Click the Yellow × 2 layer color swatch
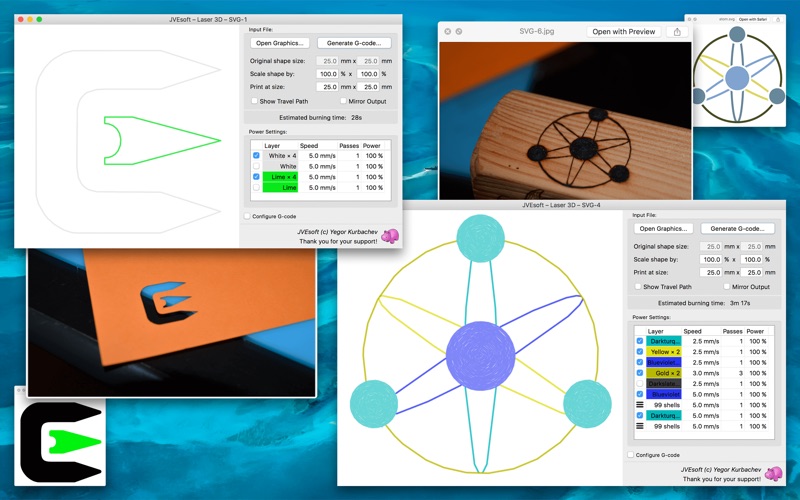 [x=663, y=352]
